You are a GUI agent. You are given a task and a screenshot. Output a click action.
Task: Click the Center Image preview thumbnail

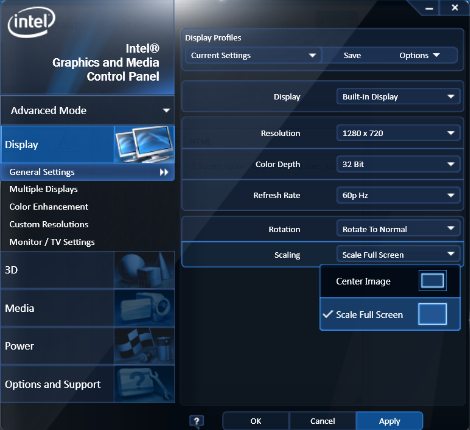432,281
